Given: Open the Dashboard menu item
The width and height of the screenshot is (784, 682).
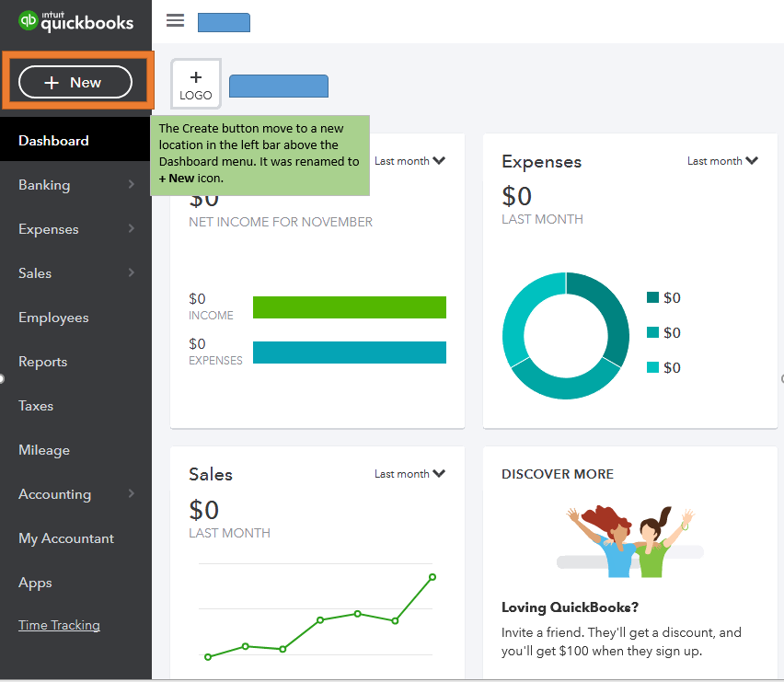Looking at the screenshot, I should [x=53, y=141].
